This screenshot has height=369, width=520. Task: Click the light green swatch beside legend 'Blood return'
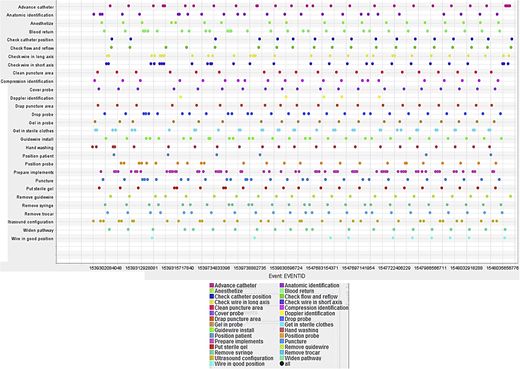282,291
